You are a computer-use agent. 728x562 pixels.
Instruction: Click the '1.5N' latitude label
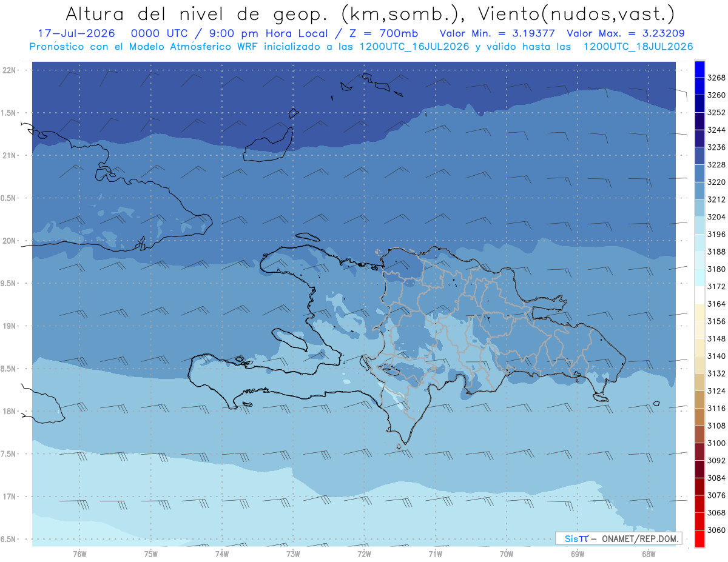[x=9, y=113]
